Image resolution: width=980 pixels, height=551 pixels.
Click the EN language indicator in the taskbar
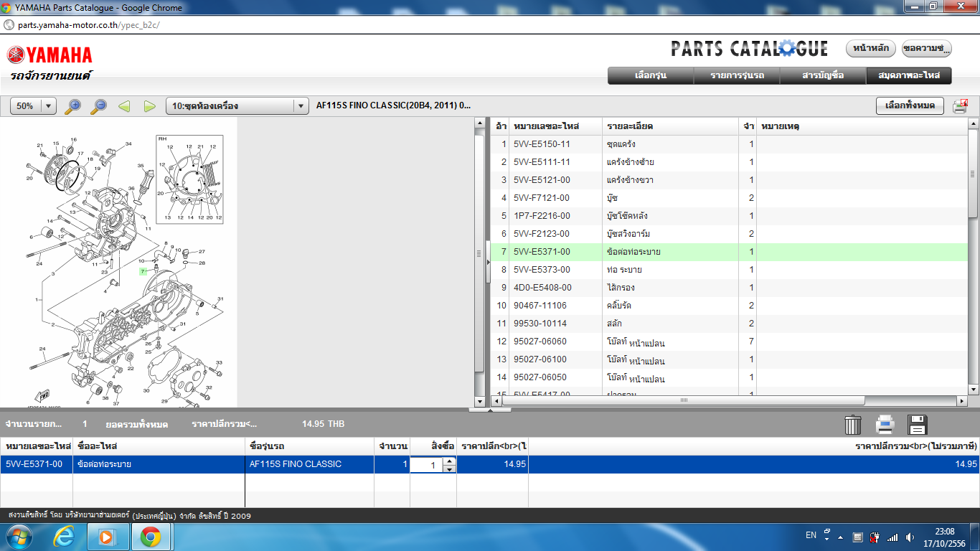coord(811,535)
